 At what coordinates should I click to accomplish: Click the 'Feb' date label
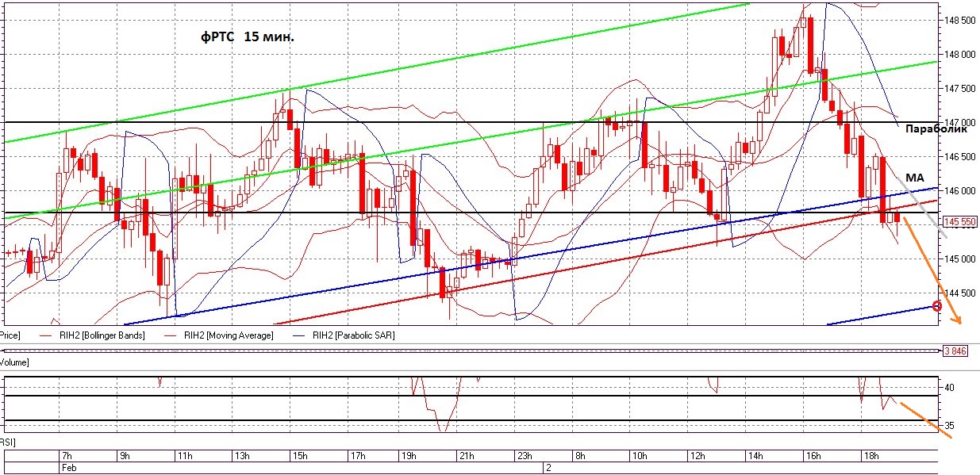pos(69,468)
